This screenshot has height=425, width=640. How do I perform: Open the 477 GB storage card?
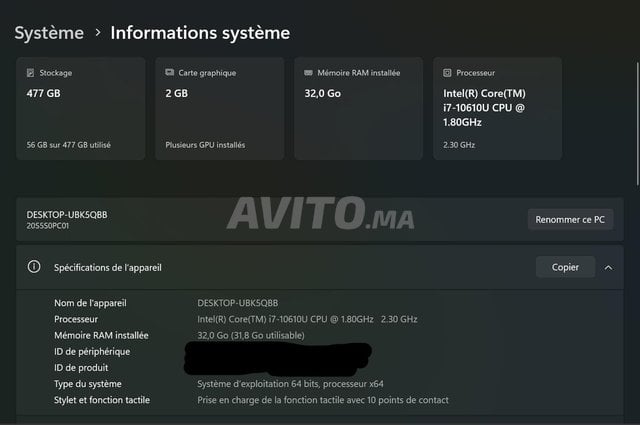pyautogui.click(x=80, y=108)
